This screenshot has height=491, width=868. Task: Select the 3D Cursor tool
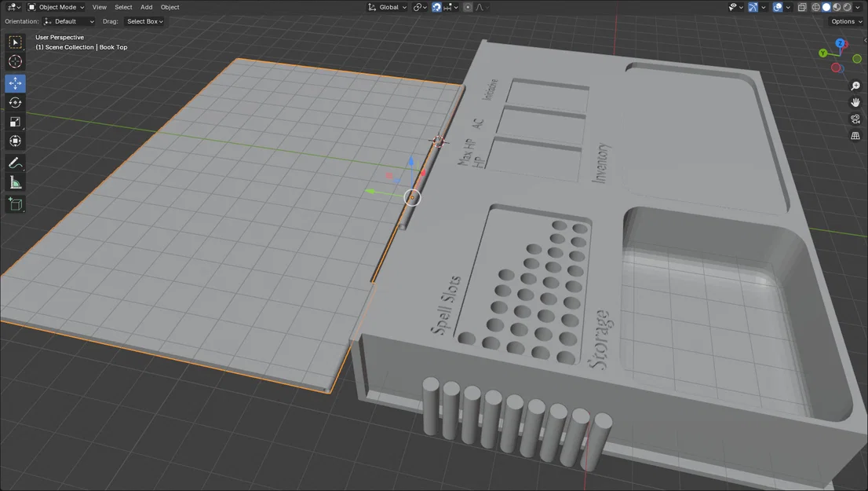point(16,61)
